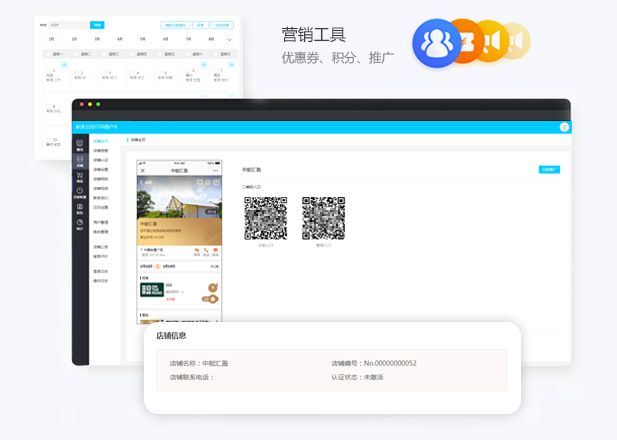Select the 1月 month tab
Image resolution: width=617 pixels, height=440 pixels.
pos(51,39)
